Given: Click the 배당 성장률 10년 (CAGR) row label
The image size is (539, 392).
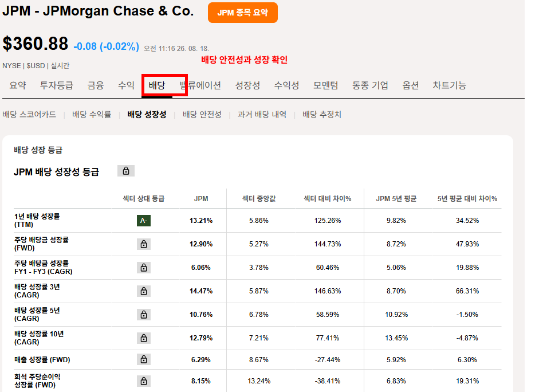Looking at the screenshot, I should (x=39, y=338).
